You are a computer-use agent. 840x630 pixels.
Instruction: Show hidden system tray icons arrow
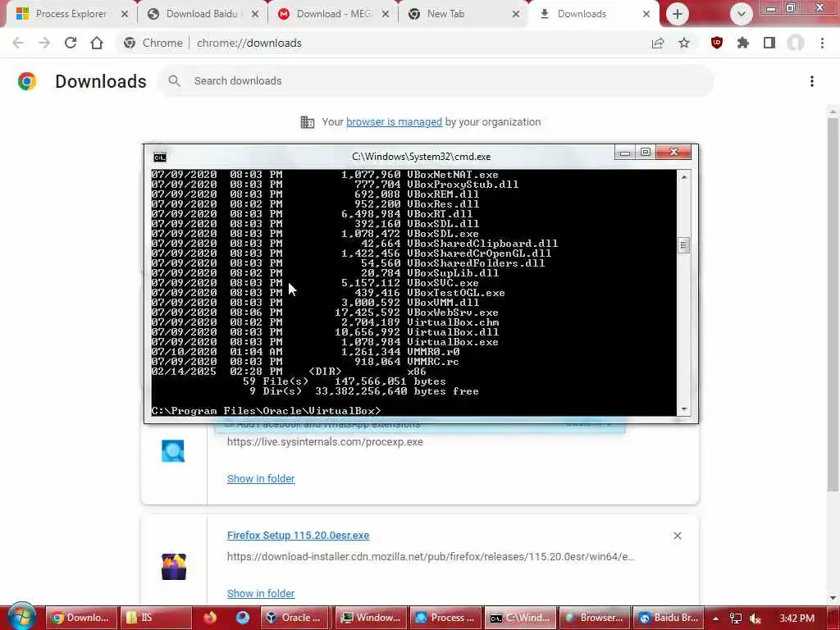pos(715,619)
